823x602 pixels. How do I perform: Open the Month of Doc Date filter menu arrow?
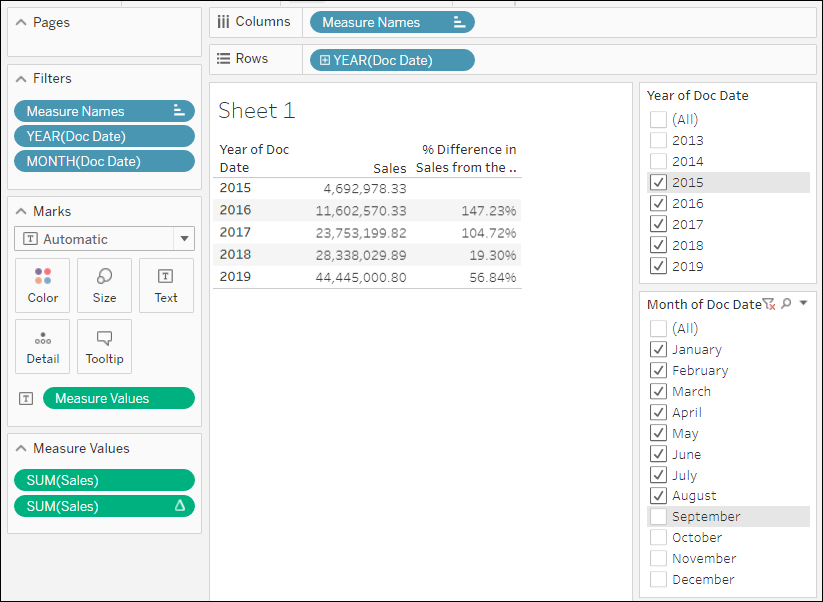(803, 304)
